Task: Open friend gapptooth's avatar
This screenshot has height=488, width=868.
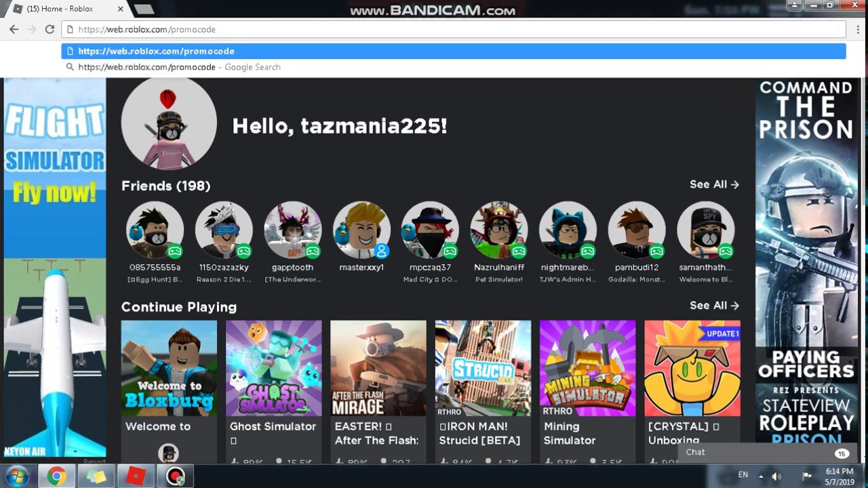Action: [x=292, y=230]
